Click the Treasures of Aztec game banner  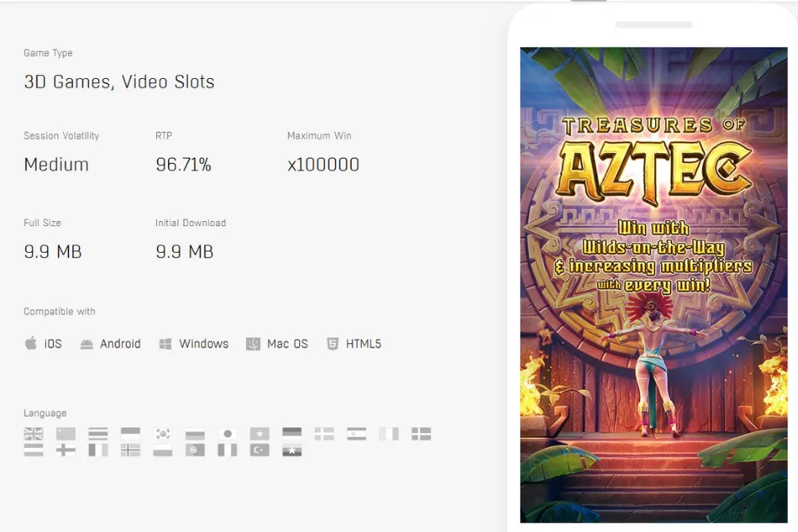(653, 283)
